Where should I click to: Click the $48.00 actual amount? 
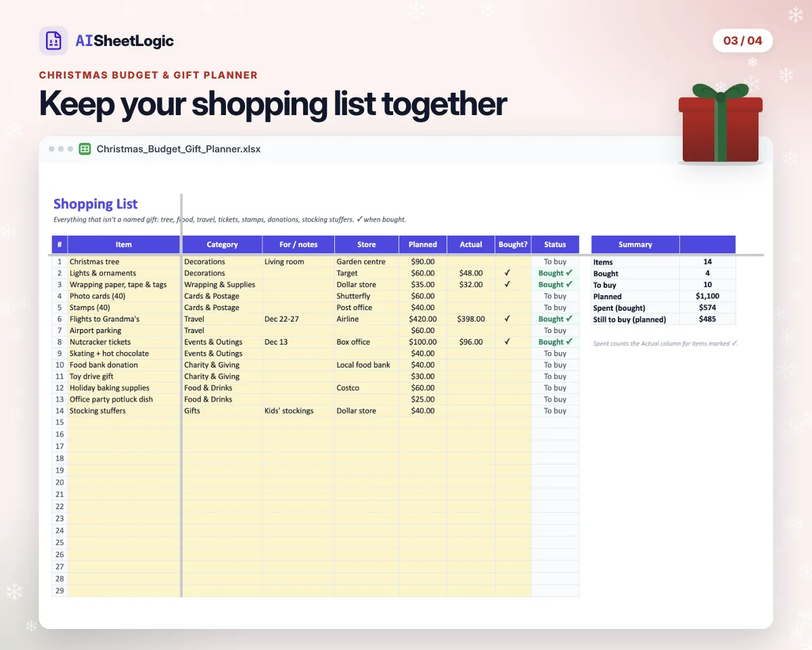(x=471, y=273)
